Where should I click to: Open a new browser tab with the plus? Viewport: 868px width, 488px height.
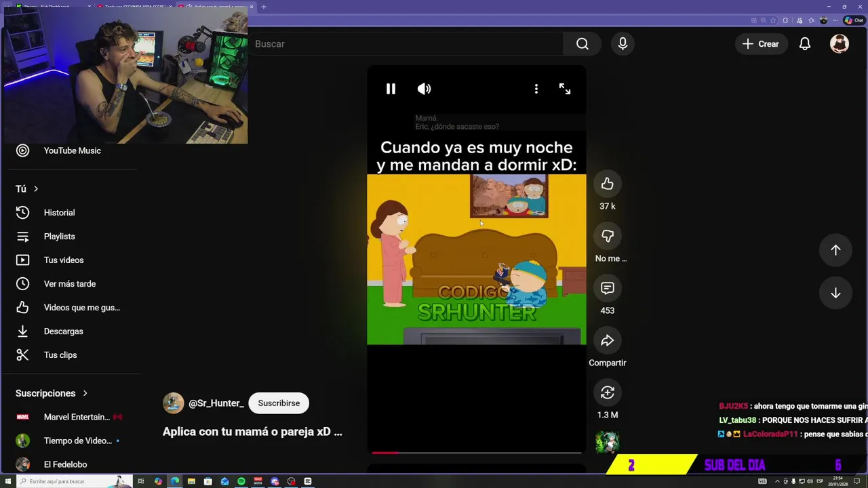click(264, 7)
